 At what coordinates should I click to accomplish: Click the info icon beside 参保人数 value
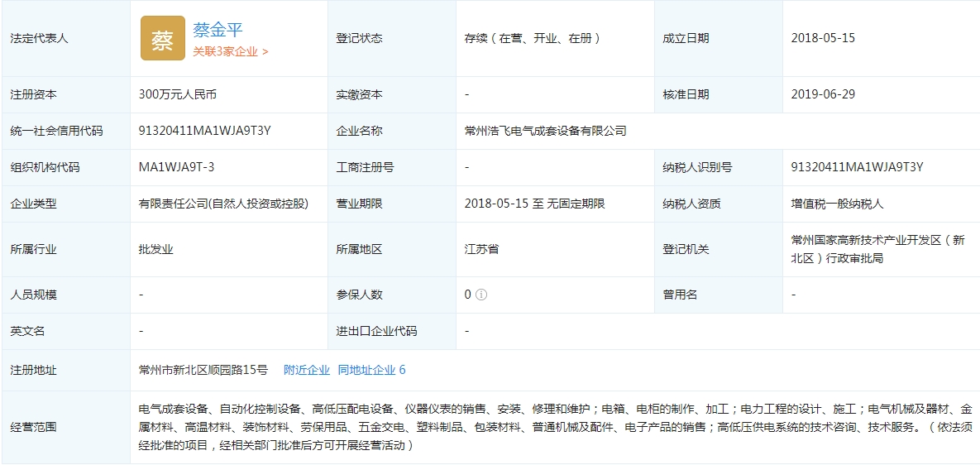(481, 295)
